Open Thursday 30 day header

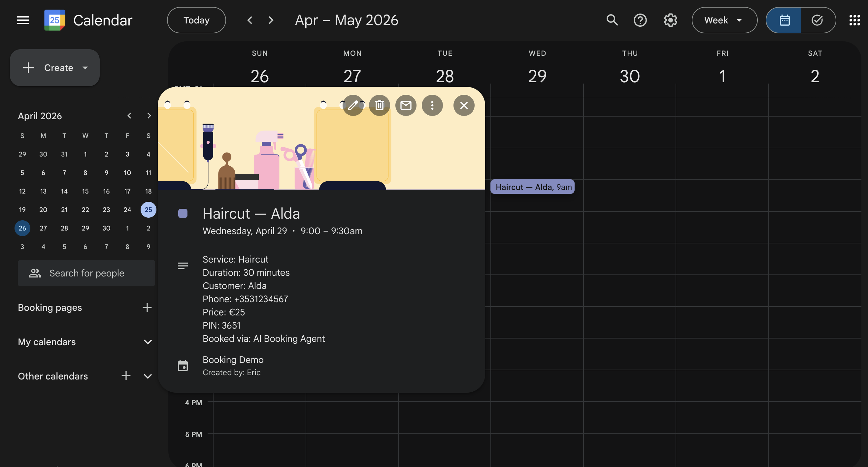tap(630, 76)
